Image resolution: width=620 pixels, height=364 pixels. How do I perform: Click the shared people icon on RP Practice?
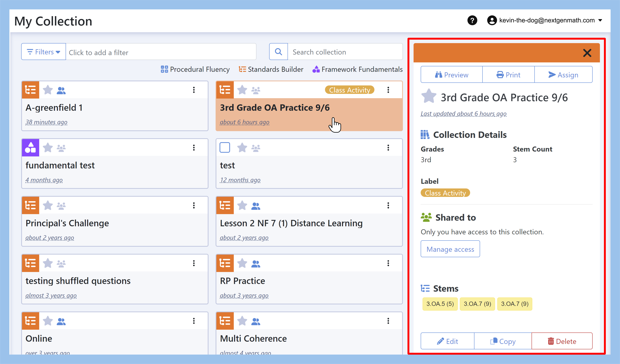coord(256,264)
